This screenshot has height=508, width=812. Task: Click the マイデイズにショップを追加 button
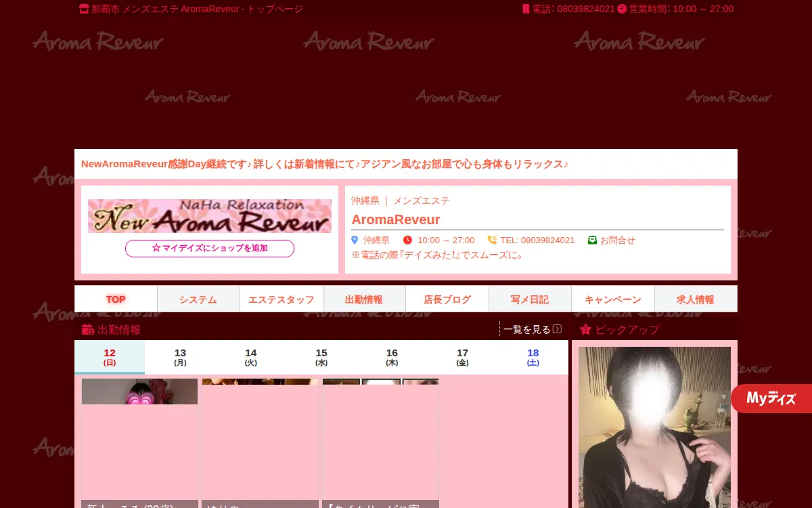(210, 249)
